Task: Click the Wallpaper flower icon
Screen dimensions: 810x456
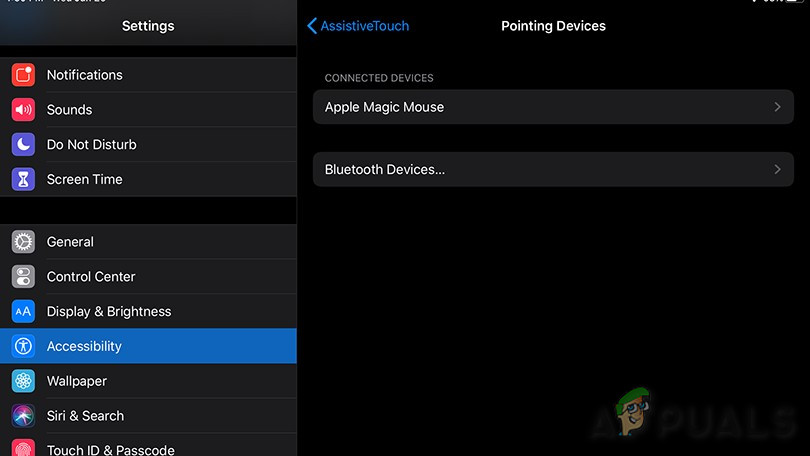Action: pyautogui.click(x=23, y=382)
